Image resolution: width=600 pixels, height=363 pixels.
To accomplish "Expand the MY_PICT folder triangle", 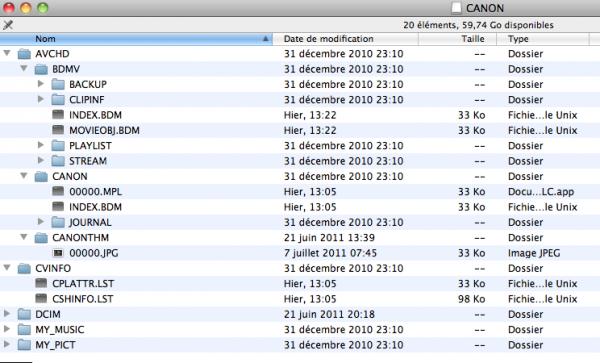I will (x=7, y=344).
